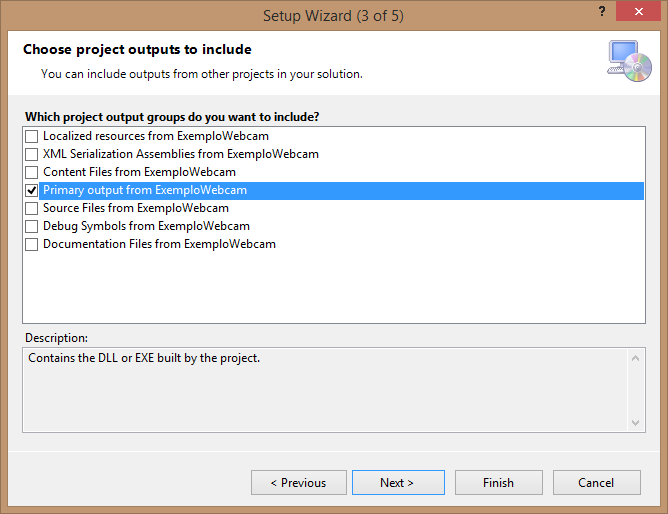The height and width of the screenshot is (514, 668).
Task: Enable Source Files from ExemploWebcam checkbox
Action: (x=32, y=208)
